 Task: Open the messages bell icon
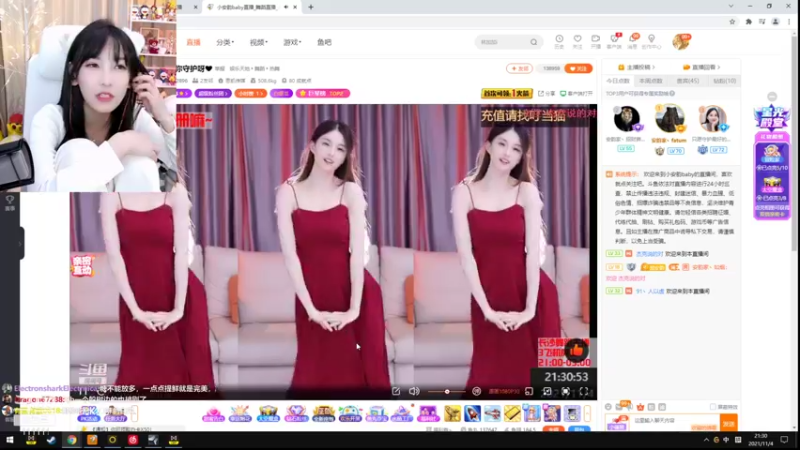(x=633, y=39)
